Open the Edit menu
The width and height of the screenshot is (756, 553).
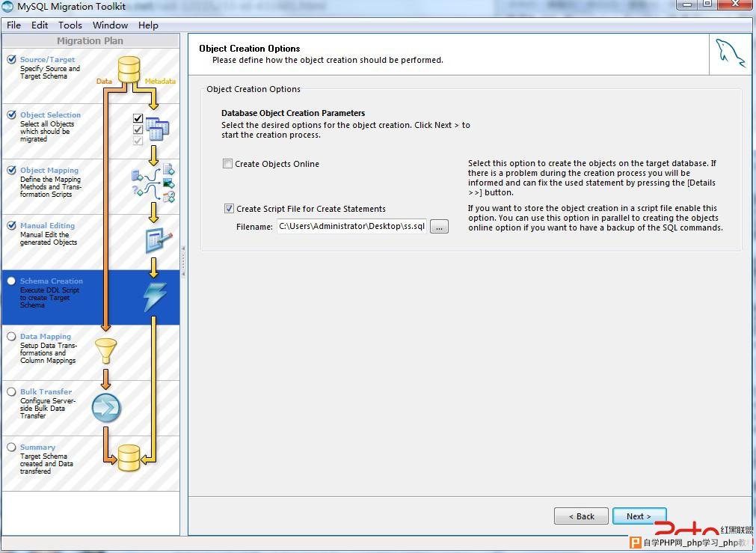[x=40, y=25]
